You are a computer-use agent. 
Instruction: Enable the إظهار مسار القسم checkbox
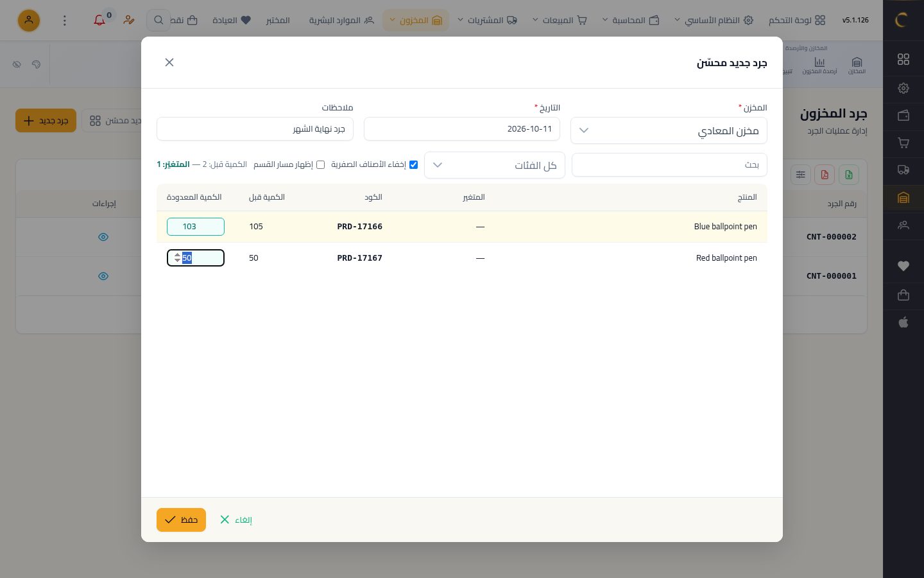click(x=320, y=165)
